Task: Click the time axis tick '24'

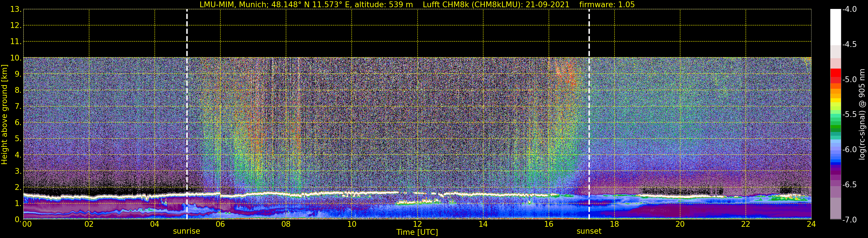Action: point(811,224)
